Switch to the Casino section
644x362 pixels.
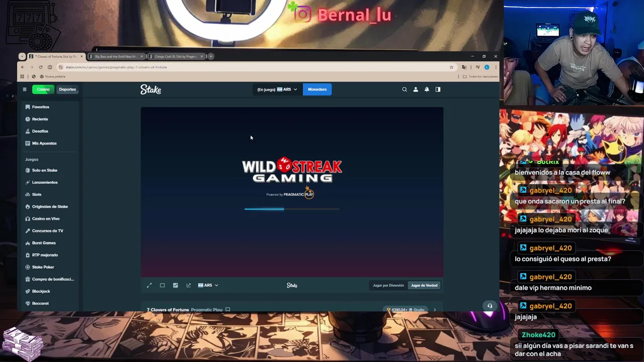click(43, 89)
